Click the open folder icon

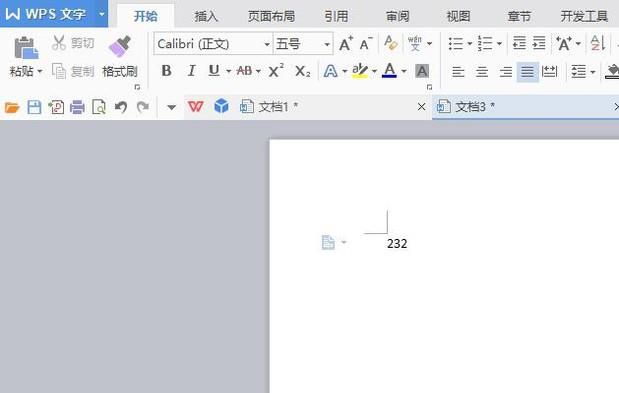pos(12,107)
